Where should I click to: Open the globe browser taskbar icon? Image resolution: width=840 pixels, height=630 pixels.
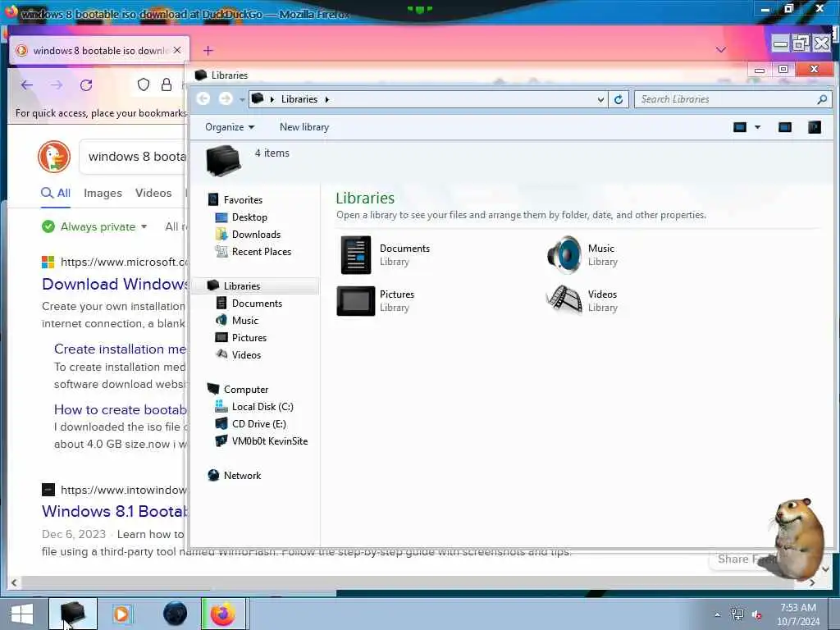[x=176, y=614]
